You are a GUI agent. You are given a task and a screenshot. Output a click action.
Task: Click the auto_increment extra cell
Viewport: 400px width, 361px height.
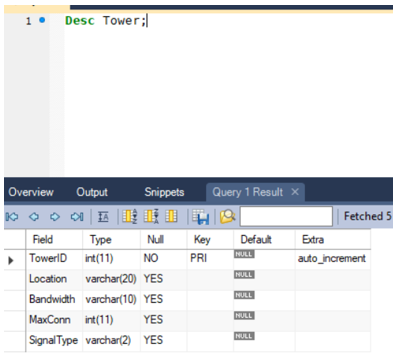point(333,259)
